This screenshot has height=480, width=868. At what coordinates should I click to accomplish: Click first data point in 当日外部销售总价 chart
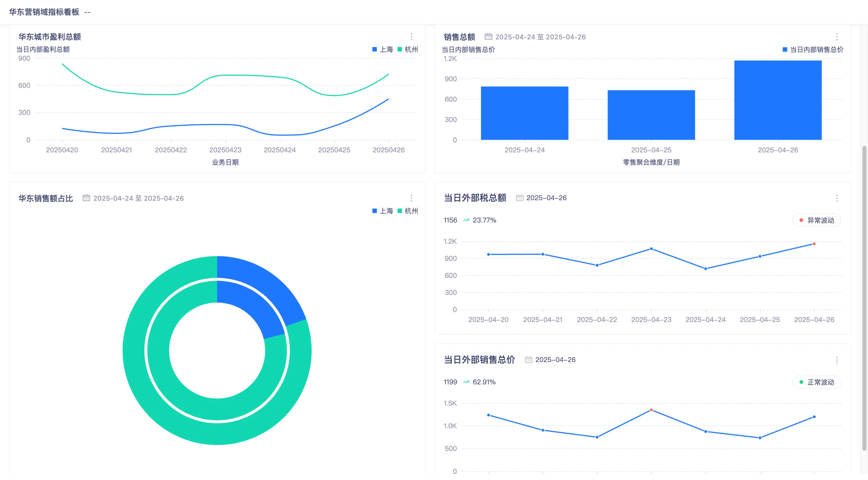tap(488, 415)
